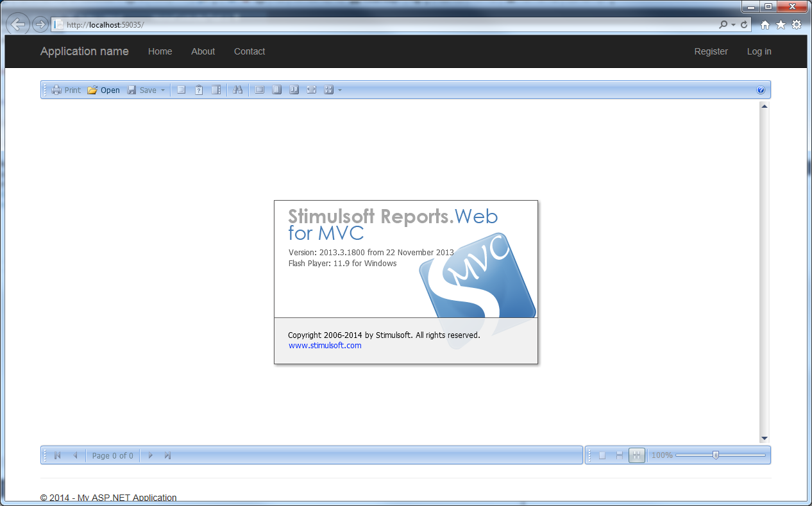Click the browser Forward button
812x506 pixels.
[x=40, y=24]
